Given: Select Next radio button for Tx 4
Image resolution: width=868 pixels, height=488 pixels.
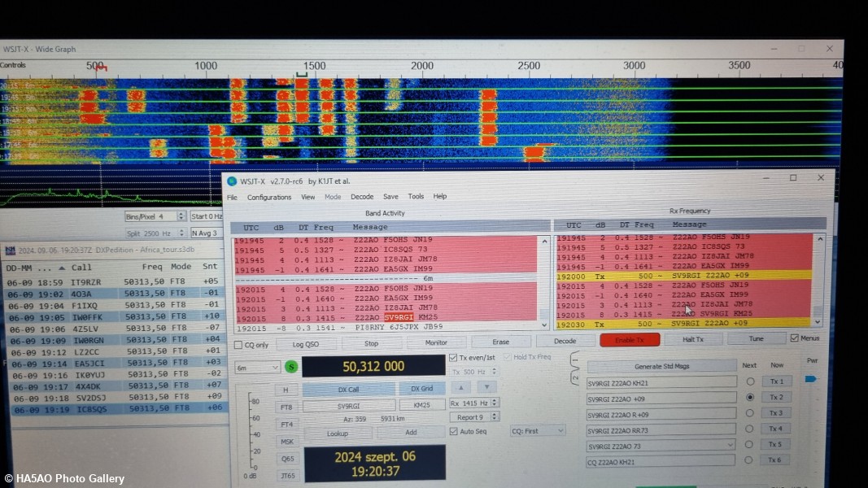Looking at the screenshot, I should 749,429.
